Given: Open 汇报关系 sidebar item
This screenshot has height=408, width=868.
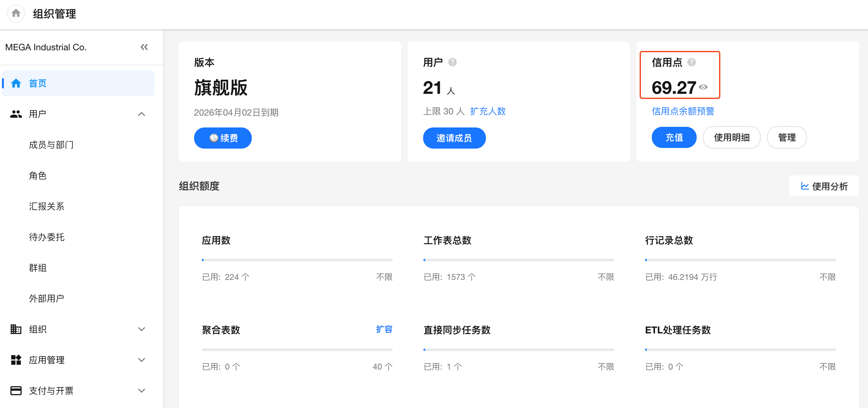Looking at the screenshot, I should pyautogui.click(x=46, y=206).
